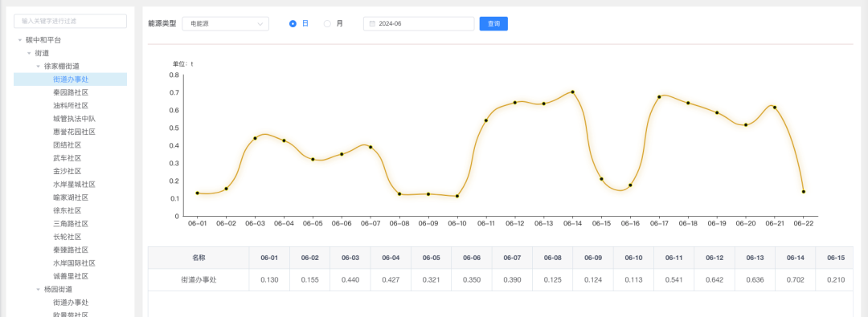This screenshot has width=868, height=317.
Task: Click the 06-01 table column header
Action: tap(269, 258)
